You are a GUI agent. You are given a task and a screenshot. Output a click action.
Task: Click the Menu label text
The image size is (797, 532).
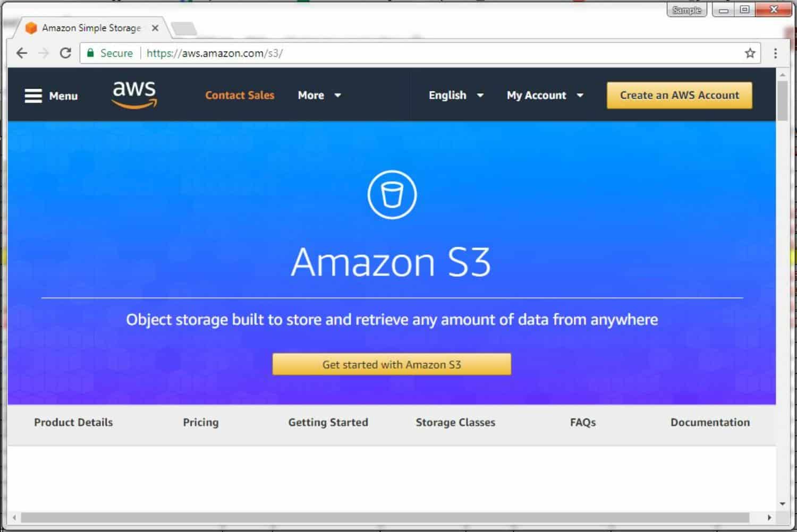tap(63, 96)
